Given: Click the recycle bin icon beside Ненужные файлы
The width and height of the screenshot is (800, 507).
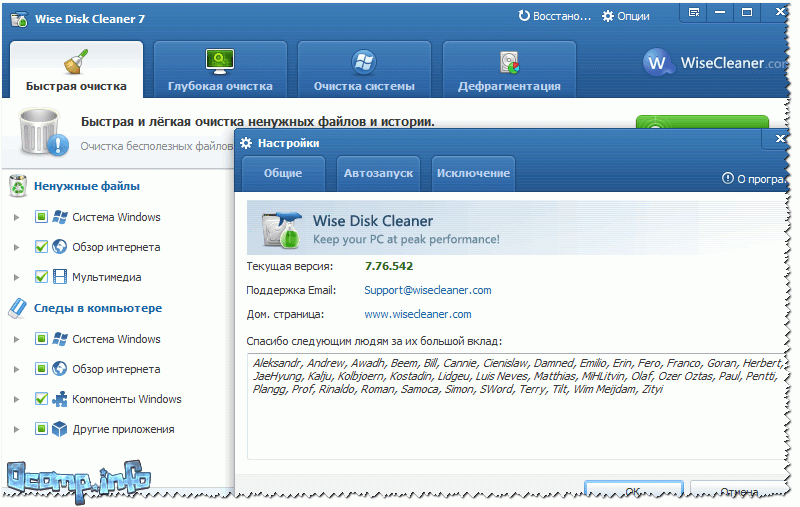Looking at the screenshot, I should coord(18,186).
